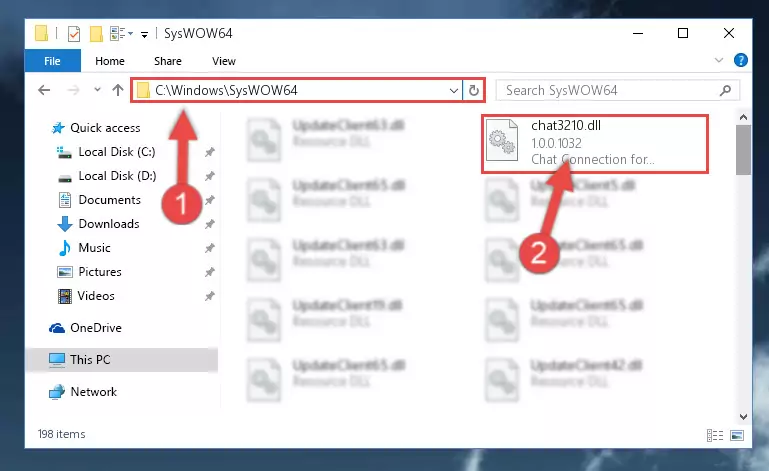The image size is (769, 471).
Task: Open Customize Quick Access Toolbar dropdown
Action: tap(144, 34)
